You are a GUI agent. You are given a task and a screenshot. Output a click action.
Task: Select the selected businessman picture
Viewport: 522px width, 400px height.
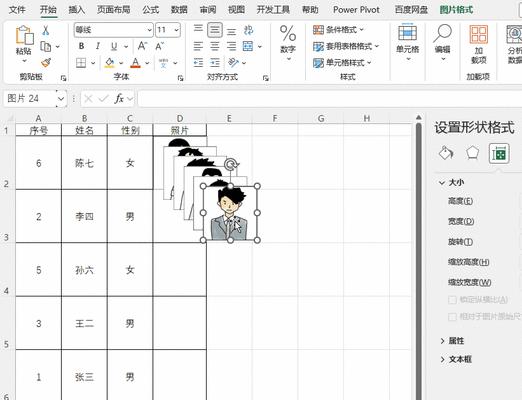click(230, 213)
